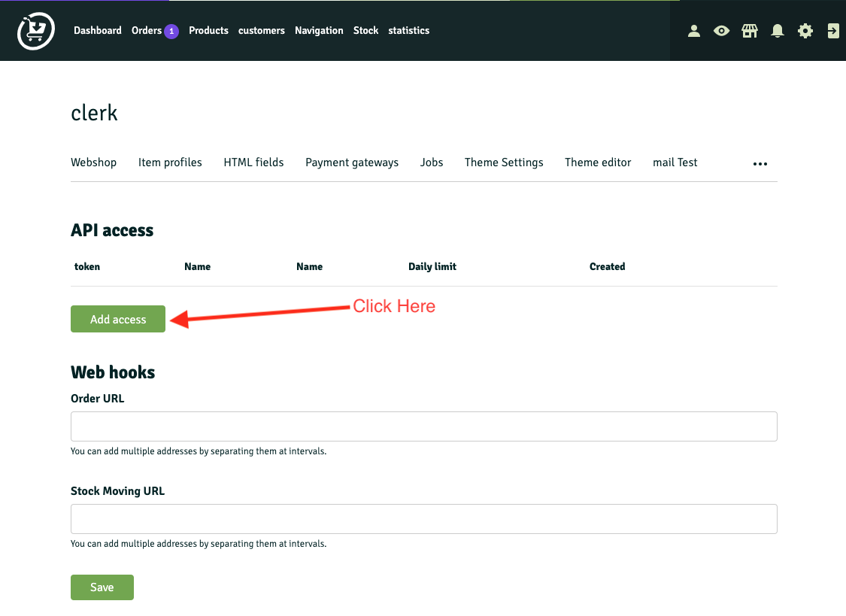Open the Dashboard menu
846x616 pixels.
click(x=98, y=31)
